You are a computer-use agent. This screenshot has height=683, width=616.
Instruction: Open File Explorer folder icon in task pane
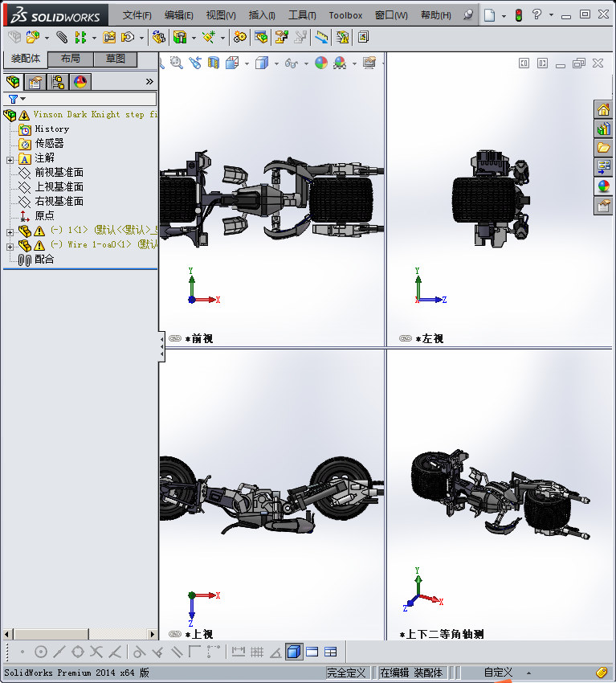(x=603, y=148)
